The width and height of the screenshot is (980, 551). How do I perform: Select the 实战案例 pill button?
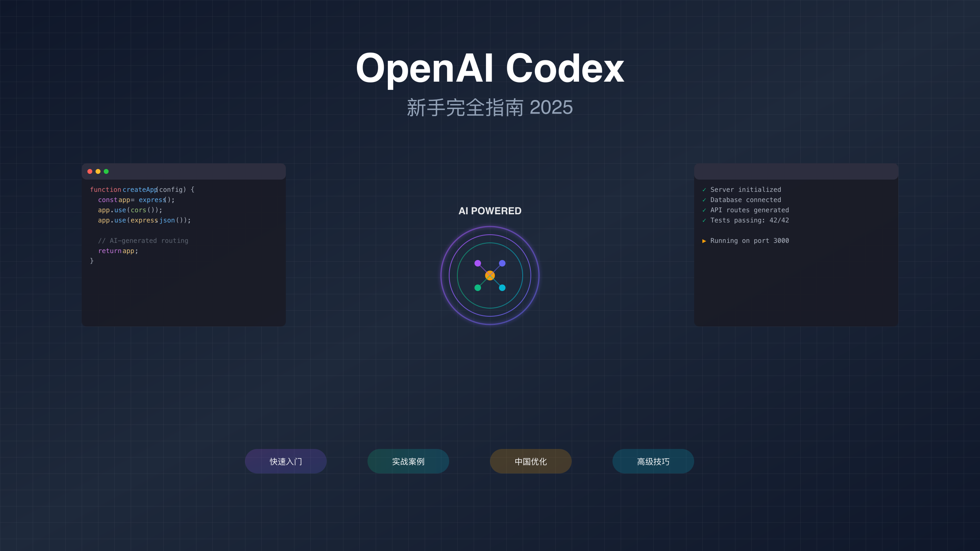click(408, 461)
